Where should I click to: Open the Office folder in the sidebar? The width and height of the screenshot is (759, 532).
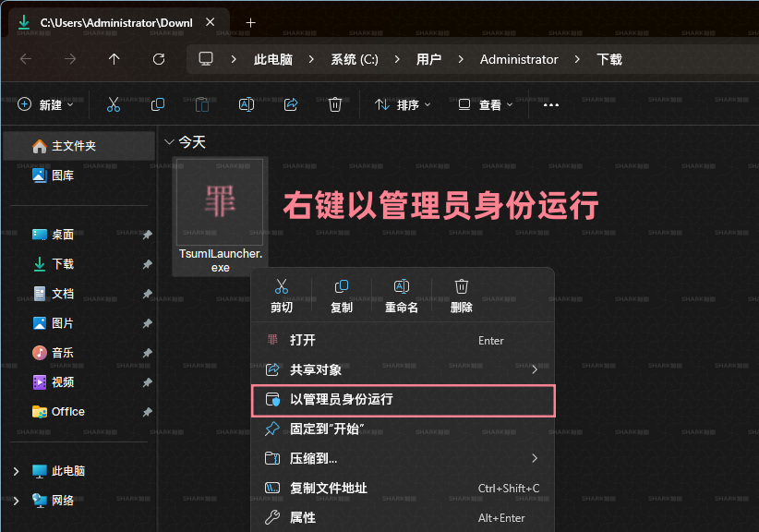78,412
